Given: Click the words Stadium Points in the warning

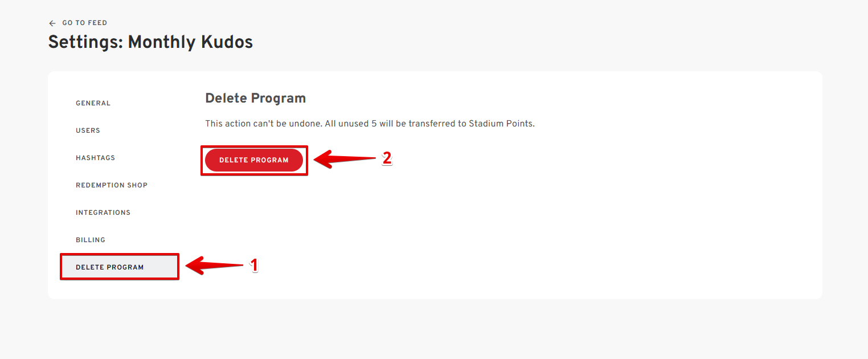Looking at the screenshot, I should tap(501, 124).
